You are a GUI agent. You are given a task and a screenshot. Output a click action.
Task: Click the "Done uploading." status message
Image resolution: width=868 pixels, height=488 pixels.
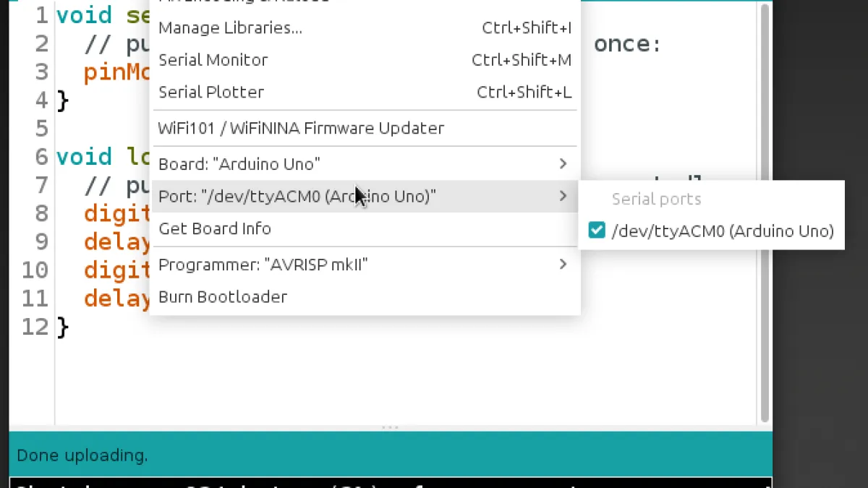click(82, 455)
